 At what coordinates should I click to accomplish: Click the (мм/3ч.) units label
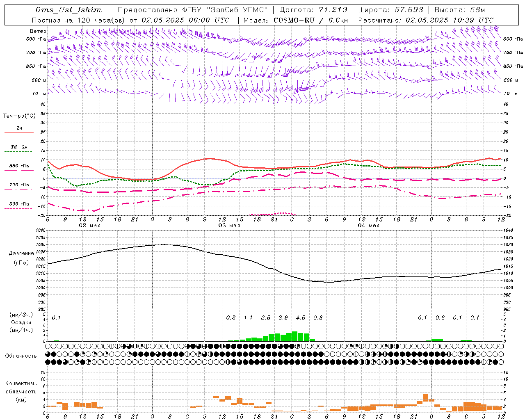tap(21, 315)
